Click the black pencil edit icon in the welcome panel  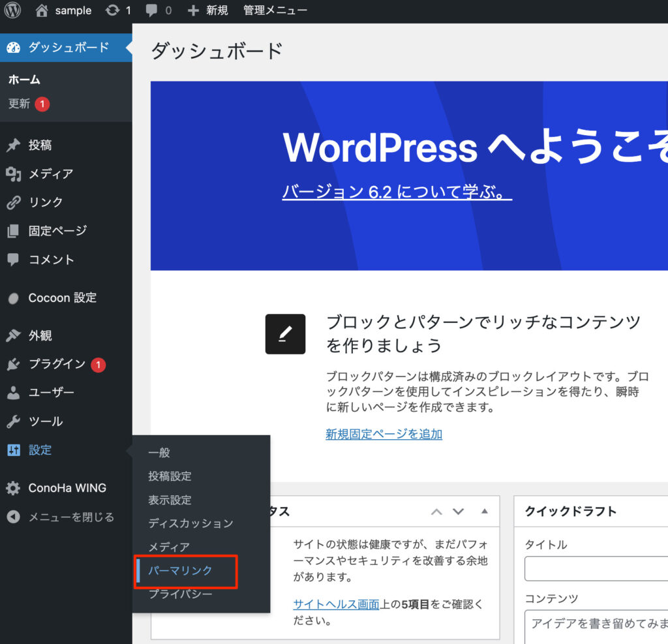pyautogui.click(x=285, y=334)
